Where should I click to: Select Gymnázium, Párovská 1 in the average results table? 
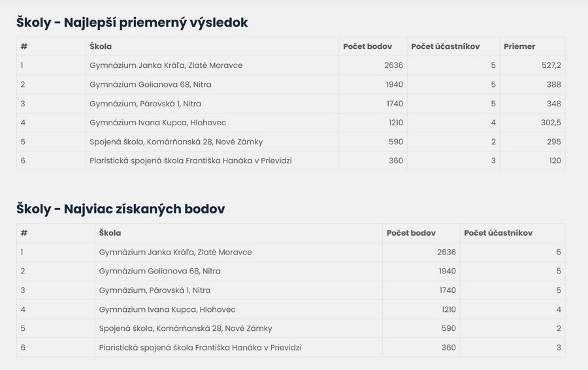tap(145, 104)
